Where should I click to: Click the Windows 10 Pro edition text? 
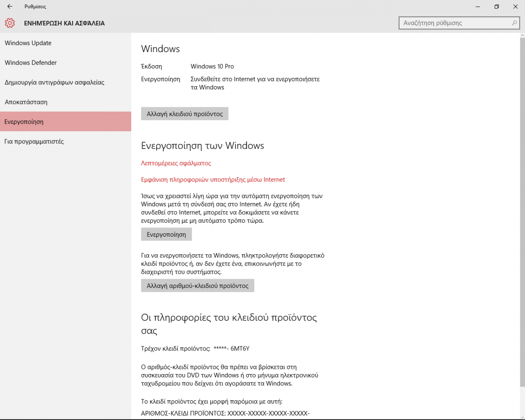point(212,66)
